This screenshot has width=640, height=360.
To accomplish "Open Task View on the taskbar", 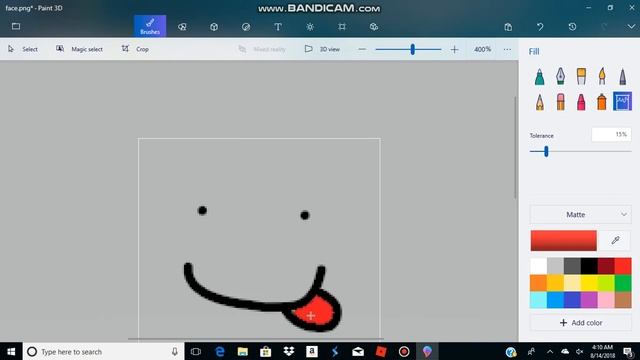I will (196, 351).
